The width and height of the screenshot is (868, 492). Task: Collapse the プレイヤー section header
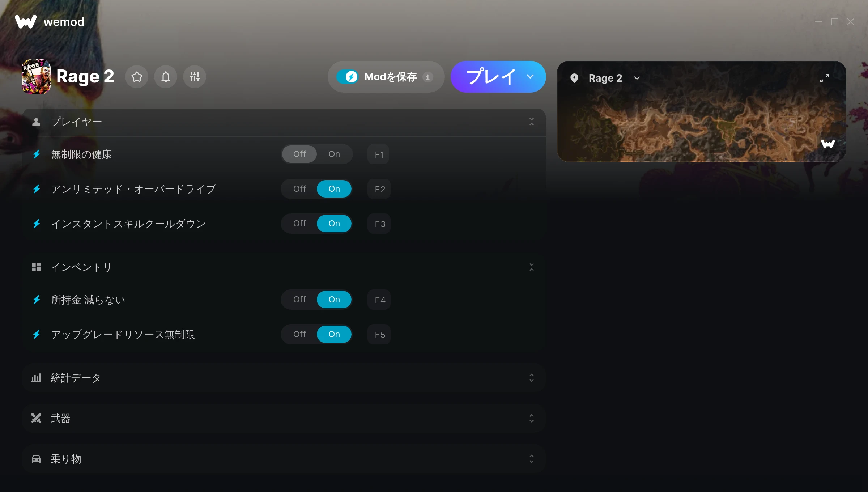click(284, 122)
